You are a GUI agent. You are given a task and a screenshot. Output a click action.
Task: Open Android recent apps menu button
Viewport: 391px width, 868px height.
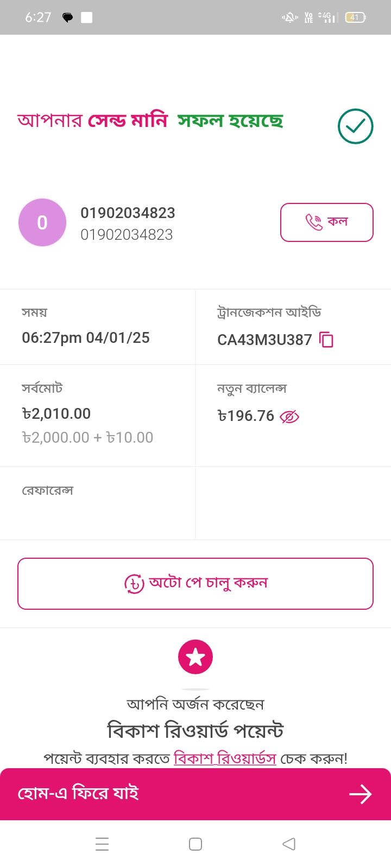point(102,844)
